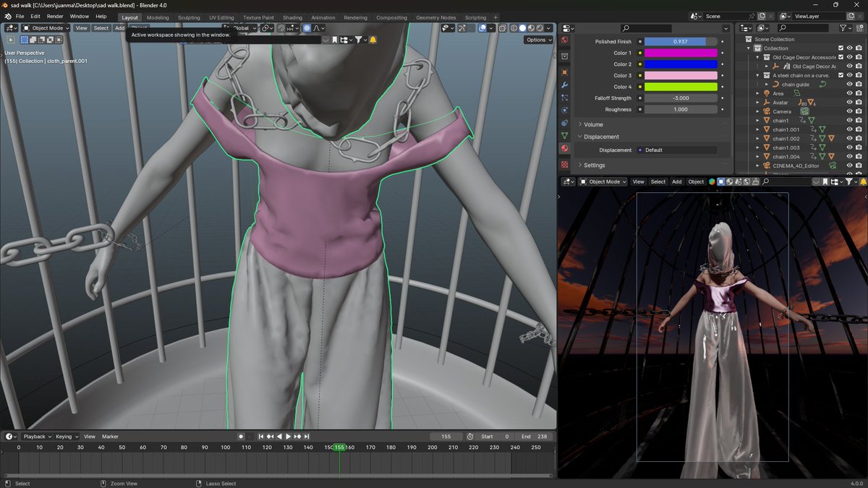Disable Area light in renders

[859, 93]
